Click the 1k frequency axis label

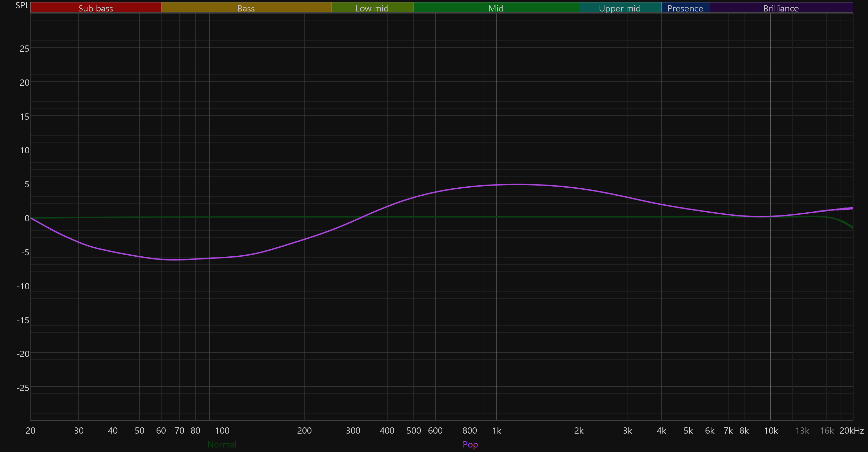496,430
